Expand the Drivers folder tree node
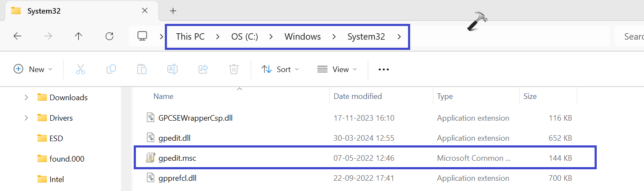This screenshot has height=191, width=644. (x=26, y=118)
